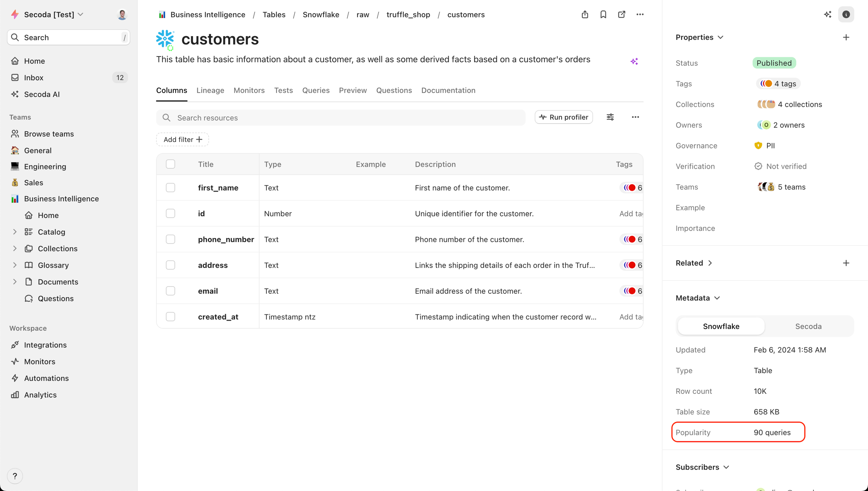Click the AI sparkle icon beside description

tap(634, 61)
